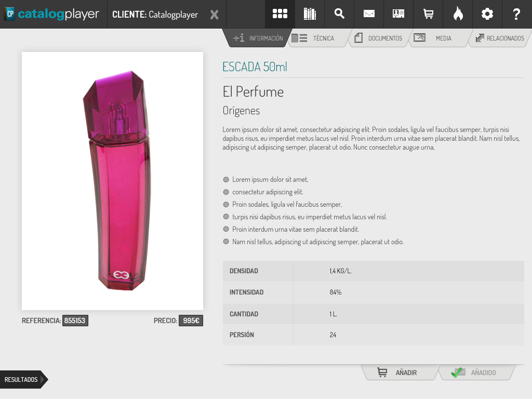Click the DENSIDAD row label

coord(244,271)
